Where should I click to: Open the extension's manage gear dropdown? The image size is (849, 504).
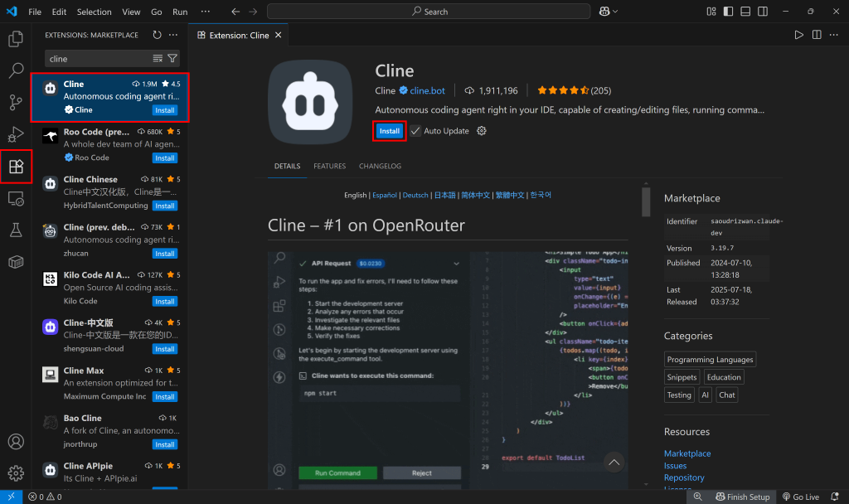481,130
